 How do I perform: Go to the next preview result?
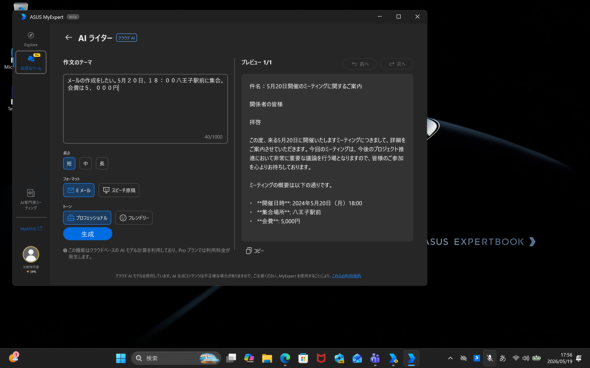[397, 64]
